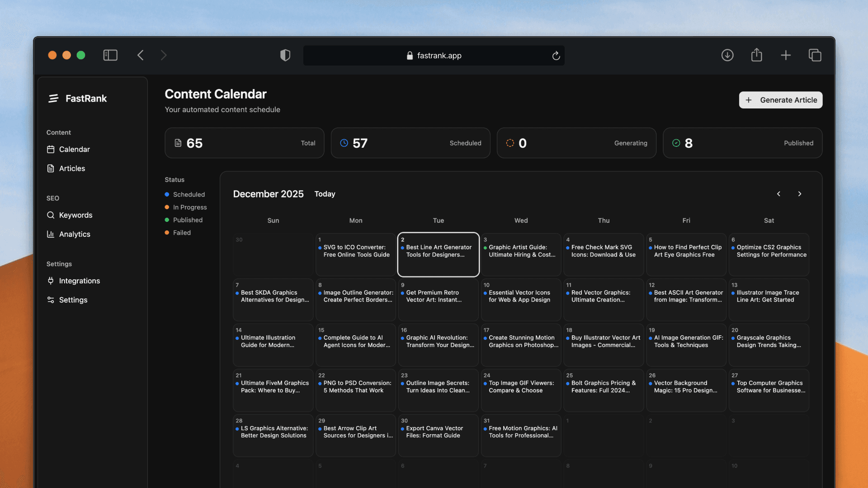Click the FastRank logo
This screenshot has height=488, width=868.
tap(53, 98)
